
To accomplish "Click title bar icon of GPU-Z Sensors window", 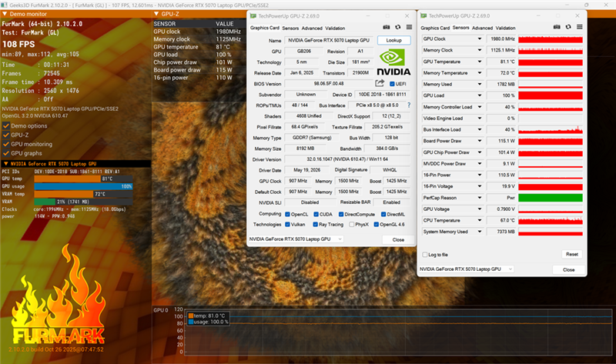I will (423, 16).
